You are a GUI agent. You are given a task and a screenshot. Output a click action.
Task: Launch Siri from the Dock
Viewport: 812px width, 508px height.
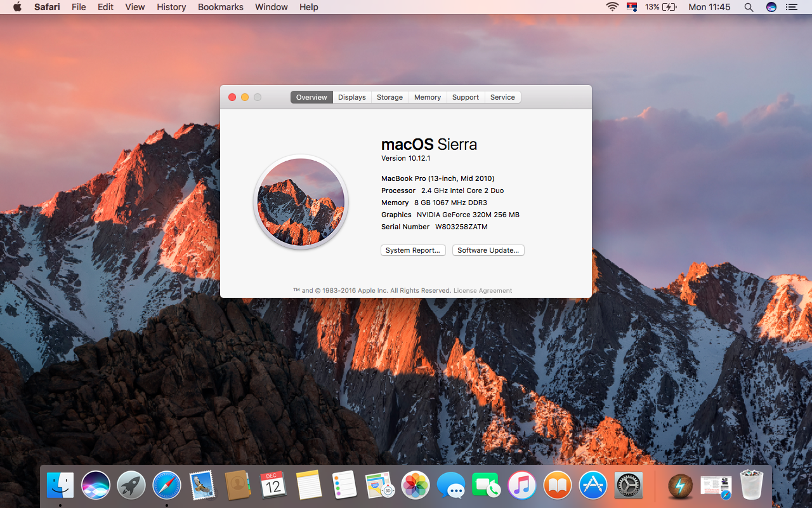point(96,486)
